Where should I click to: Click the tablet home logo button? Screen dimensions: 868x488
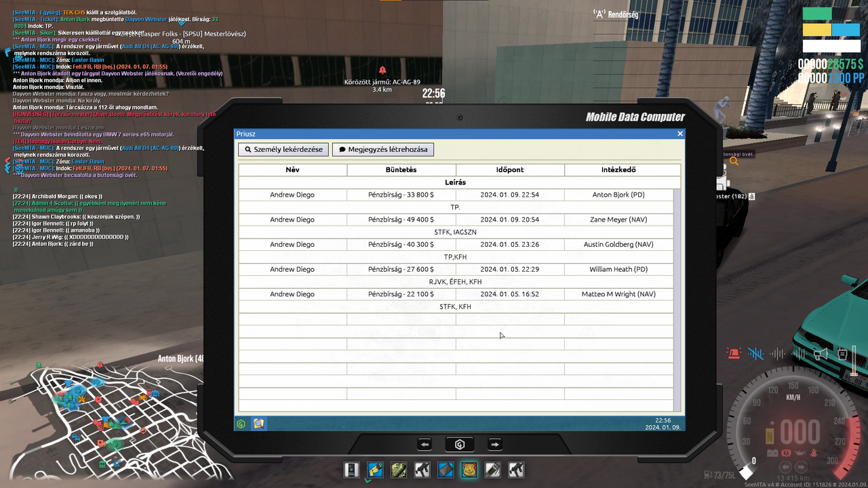coord(460,445)
